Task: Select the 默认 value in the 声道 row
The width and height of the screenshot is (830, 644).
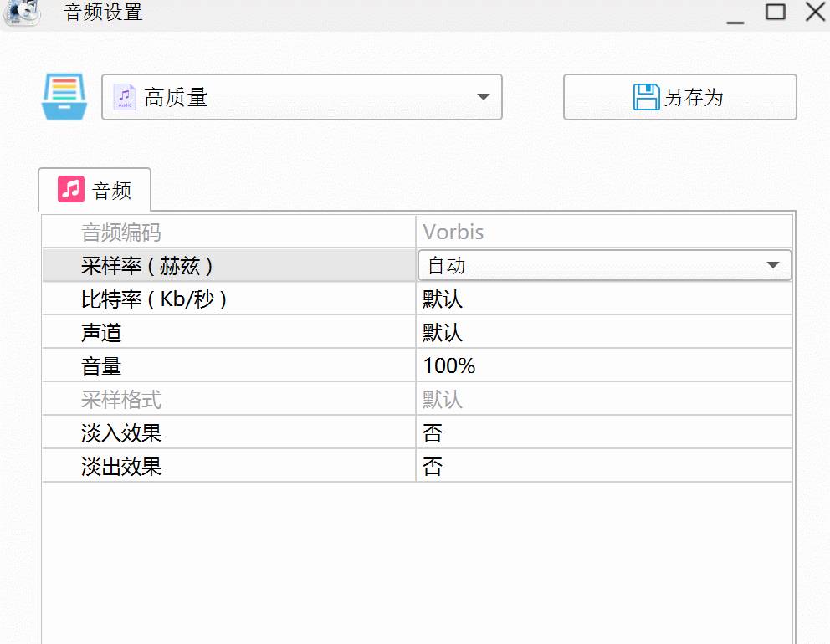Action: point(442,331)
